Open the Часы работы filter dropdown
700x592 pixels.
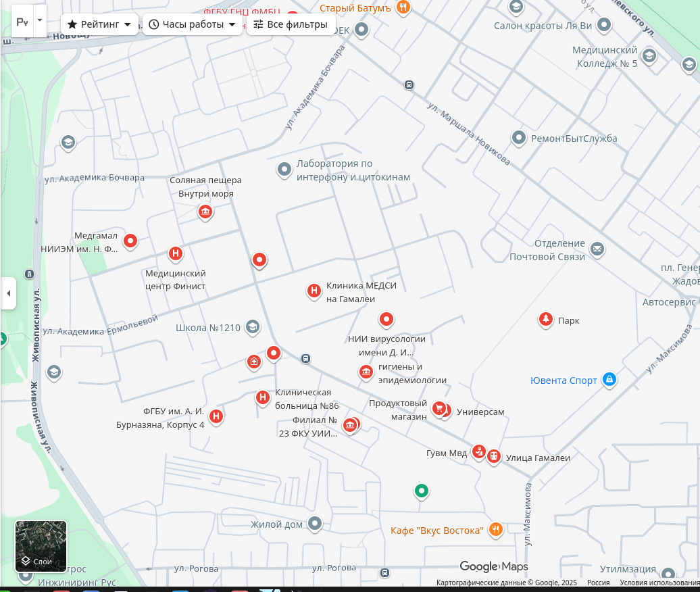(193, 24)
